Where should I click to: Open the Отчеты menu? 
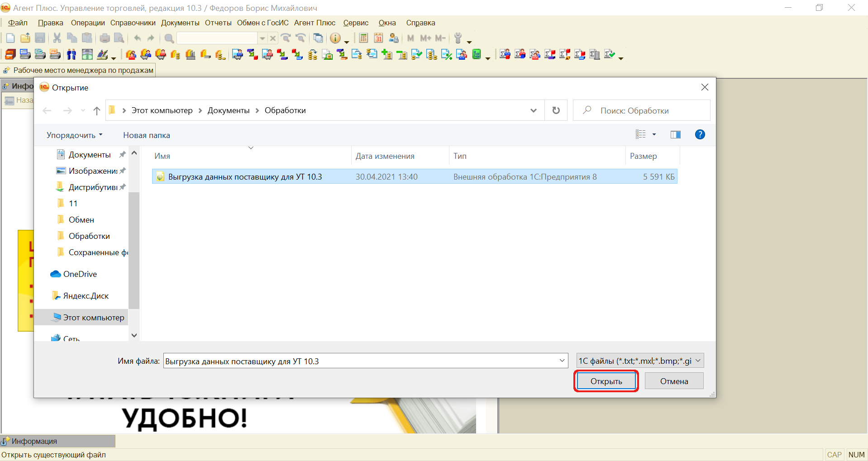point(218,23)
